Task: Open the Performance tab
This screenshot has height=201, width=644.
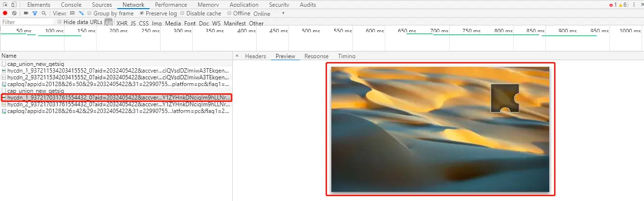Action: point(171,4)
